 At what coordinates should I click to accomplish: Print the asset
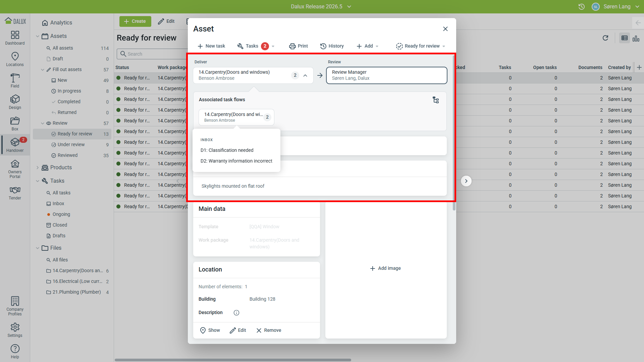click(299, 46)
